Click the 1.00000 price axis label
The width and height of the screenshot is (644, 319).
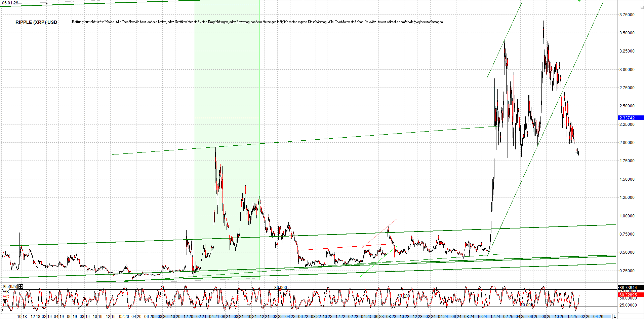(627, 216)
